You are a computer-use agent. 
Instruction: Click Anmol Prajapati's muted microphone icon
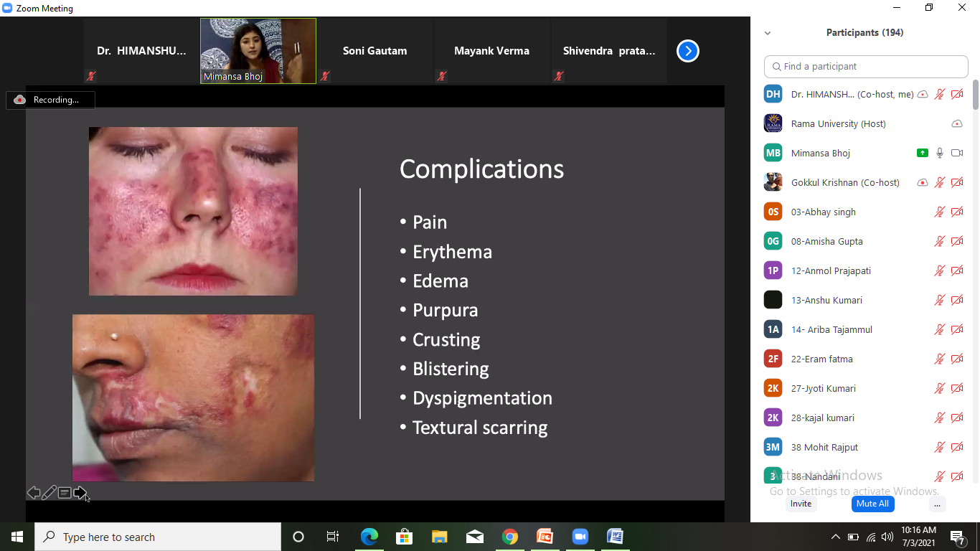[x=939, y=270]
